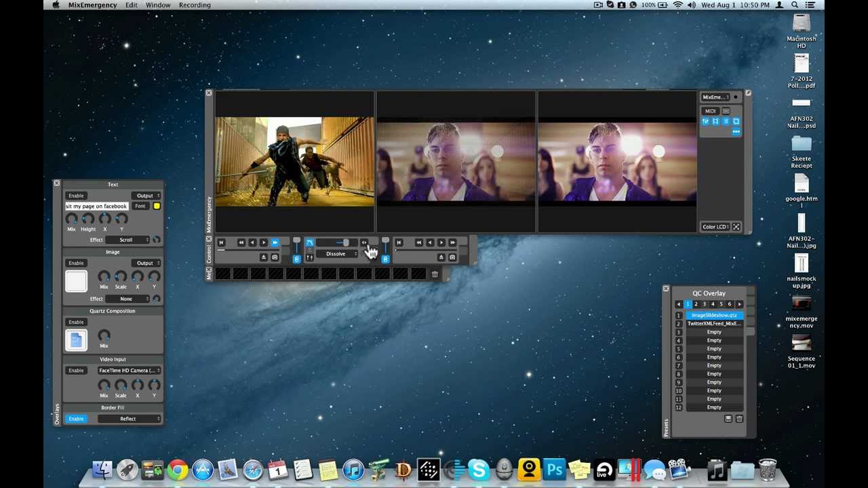Image resolution: width=868 pixels, height=488 pixels.
Task: Click the keyboard icon next to MIDI
Action: (726, 111)
